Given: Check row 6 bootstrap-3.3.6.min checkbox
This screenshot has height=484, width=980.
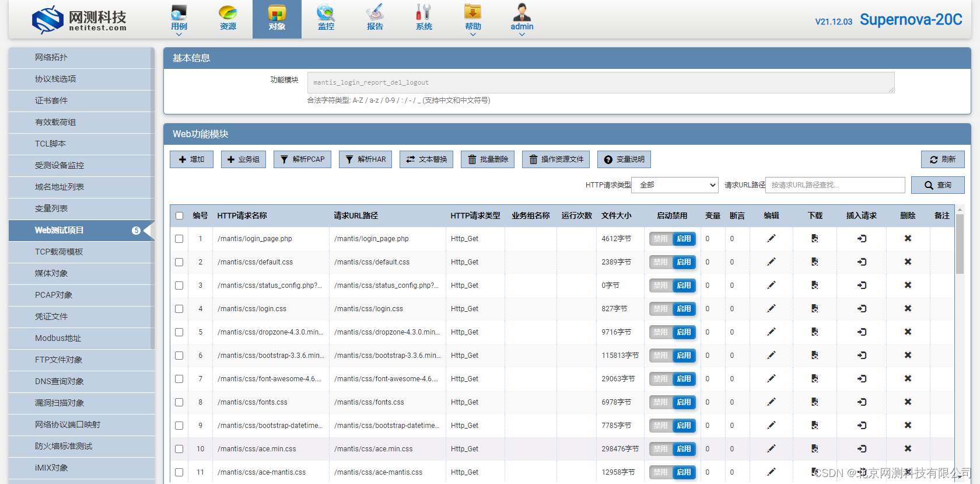Looking at the screenshot, I should click(x=179, y=356).
